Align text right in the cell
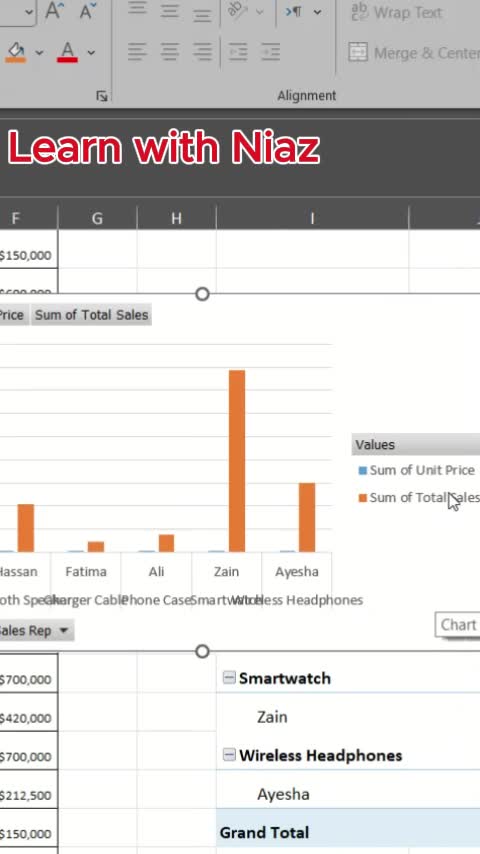Viewport: 480px width, 854px height. (202, 52)
